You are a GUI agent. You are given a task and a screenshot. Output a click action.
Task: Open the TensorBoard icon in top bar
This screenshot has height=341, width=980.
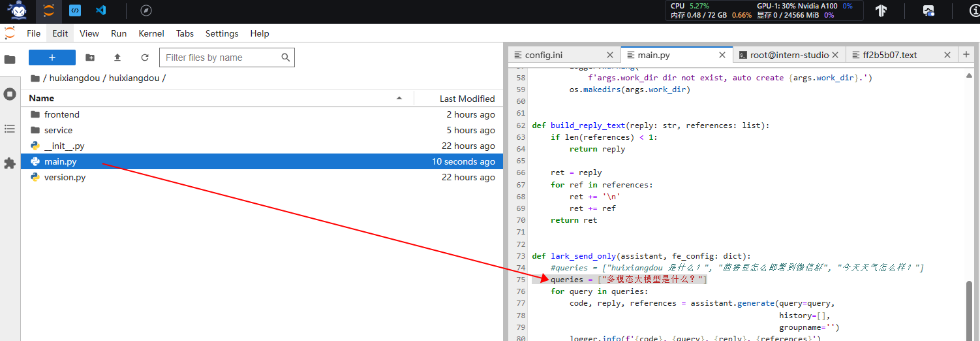coord(881,10)
